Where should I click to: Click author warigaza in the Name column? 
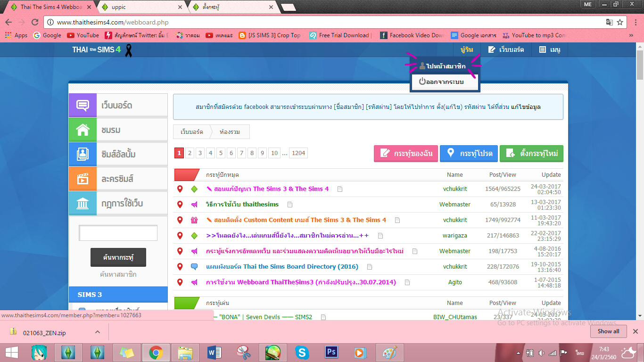(x=455, y=236)
